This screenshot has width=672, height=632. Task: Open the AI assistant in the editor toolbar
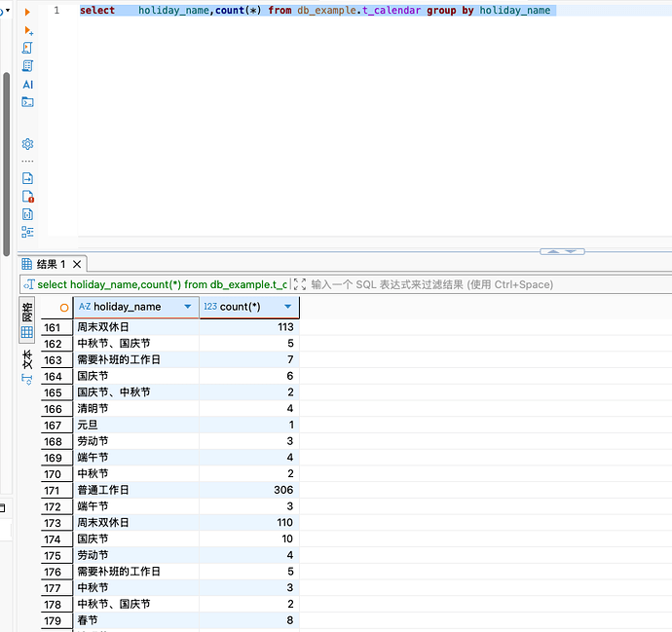click(27, 85)
